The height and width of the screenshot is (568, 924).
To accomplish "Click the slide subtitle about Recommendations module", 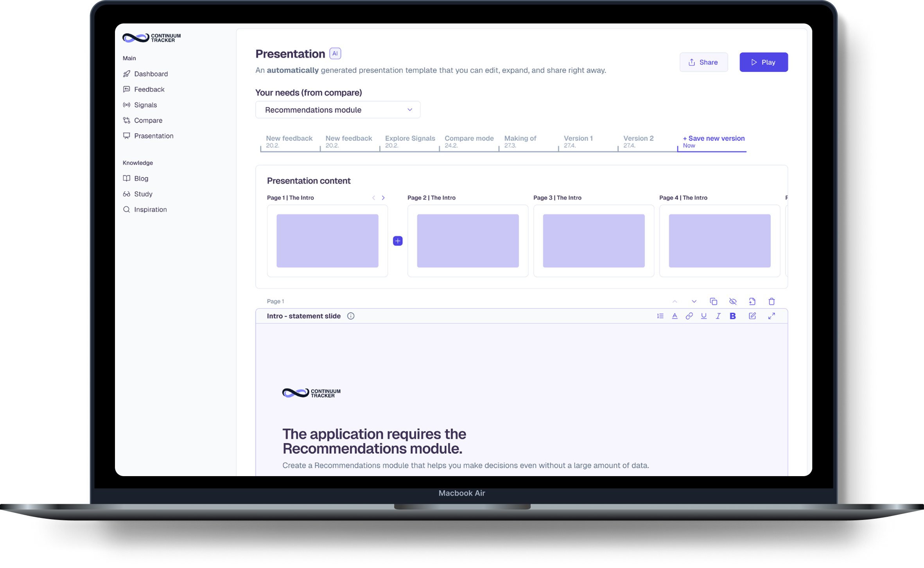I will 466,466.
